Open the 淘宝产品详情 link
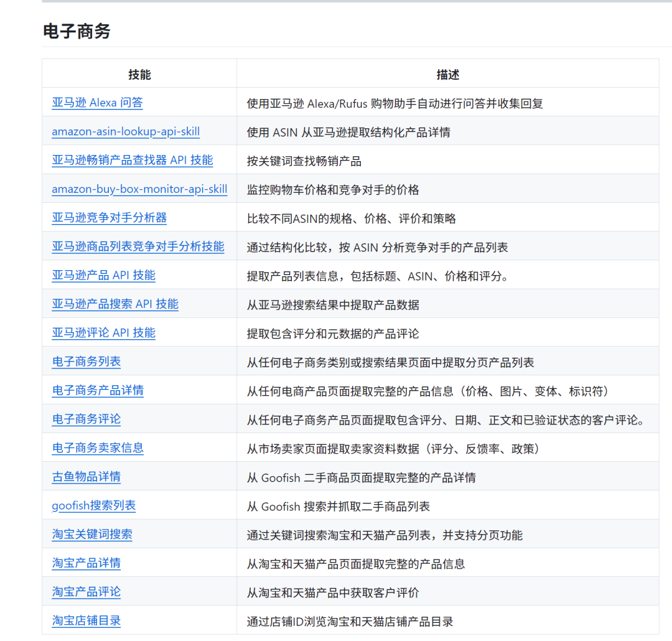Image resolution: width=672 pixels, height=641 pixels. point(86,563)
